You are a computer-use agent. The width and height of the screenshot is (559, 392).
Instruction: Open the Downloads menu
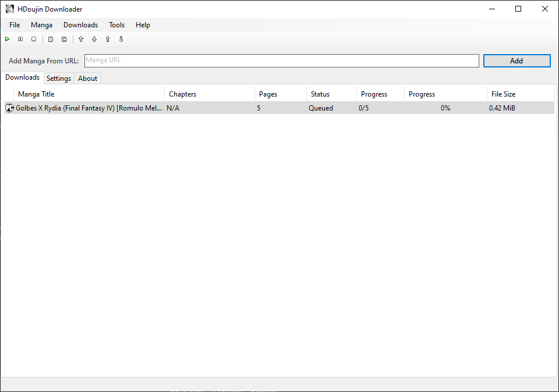coord(80,25)
